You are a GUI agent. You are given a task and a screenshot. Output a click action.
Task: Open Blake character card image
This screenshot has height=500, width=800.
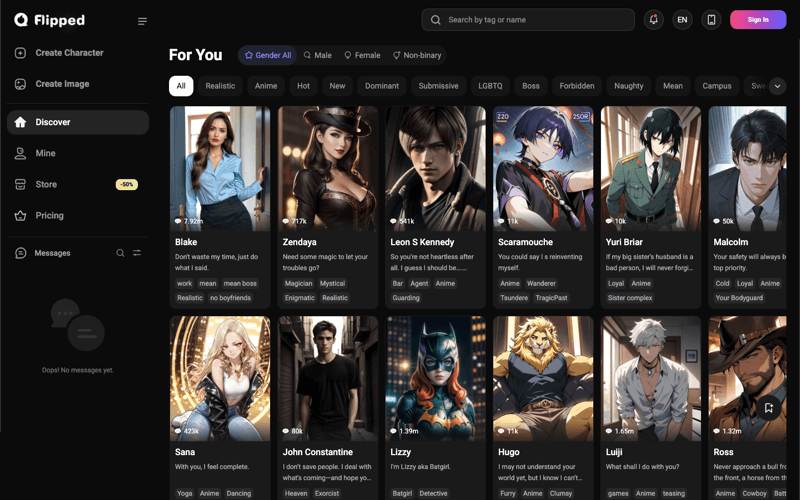[x=220, y=168]
